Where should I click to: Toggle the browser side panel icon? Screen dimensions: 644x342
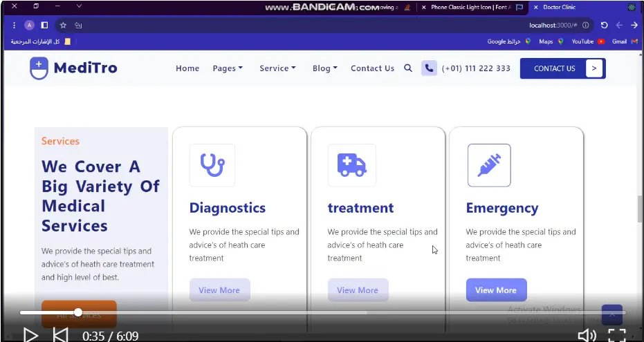(45, 26)
